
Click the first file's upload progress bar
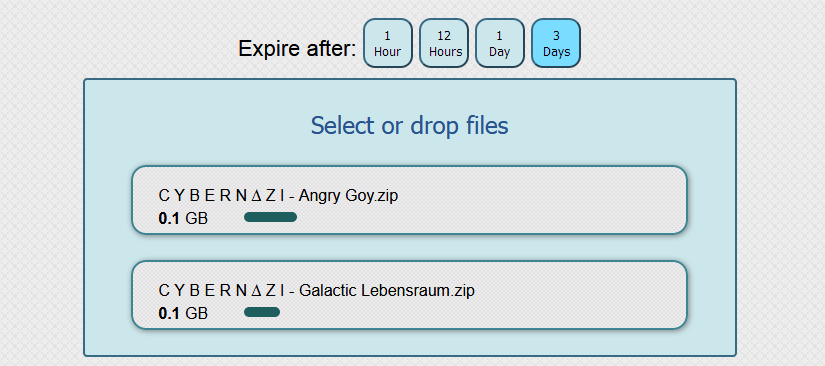pyautogui.click(x=270, y=217)
